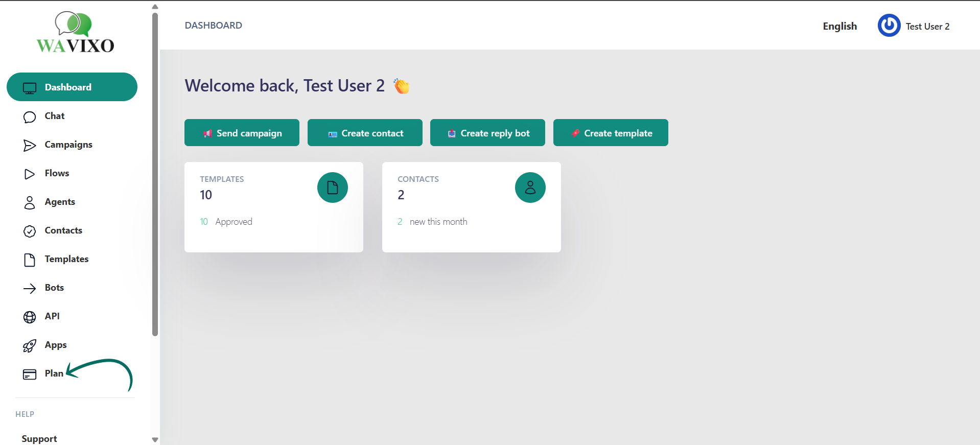The image size is (980, 445).
Task: Open the user profile avatar icon
Action: click(889, 26)
